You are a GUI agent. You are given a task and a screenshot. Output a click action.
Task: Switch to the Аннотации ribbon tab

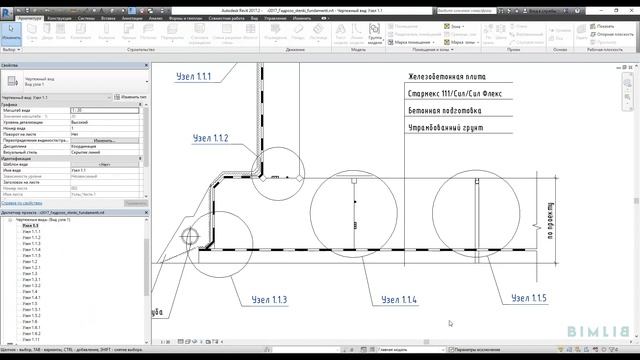coord(132,18)
